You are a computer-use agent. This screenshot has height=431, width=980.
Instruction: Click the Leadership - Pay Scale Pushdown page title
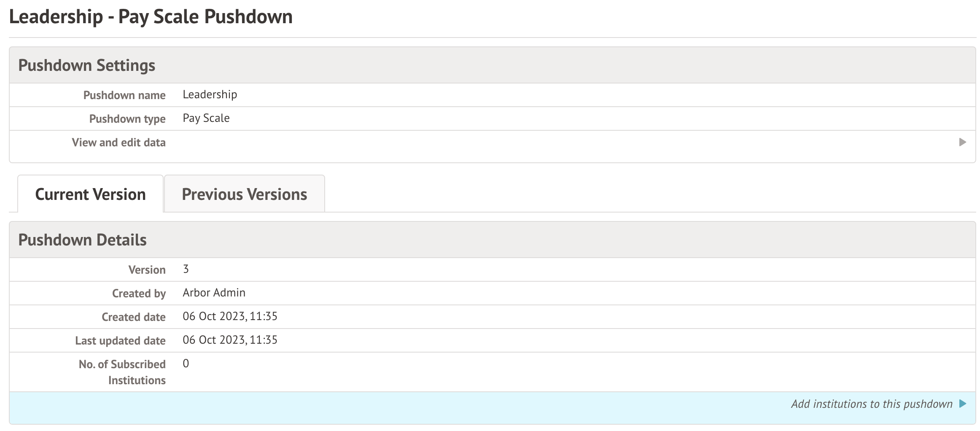coord(151,17)
